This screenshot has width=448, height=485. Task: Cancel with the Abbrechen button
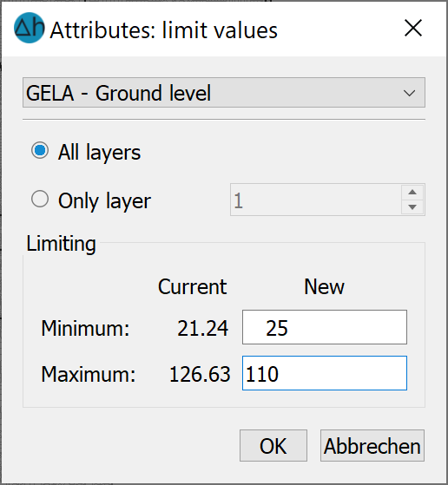click(x=372, y=445)
